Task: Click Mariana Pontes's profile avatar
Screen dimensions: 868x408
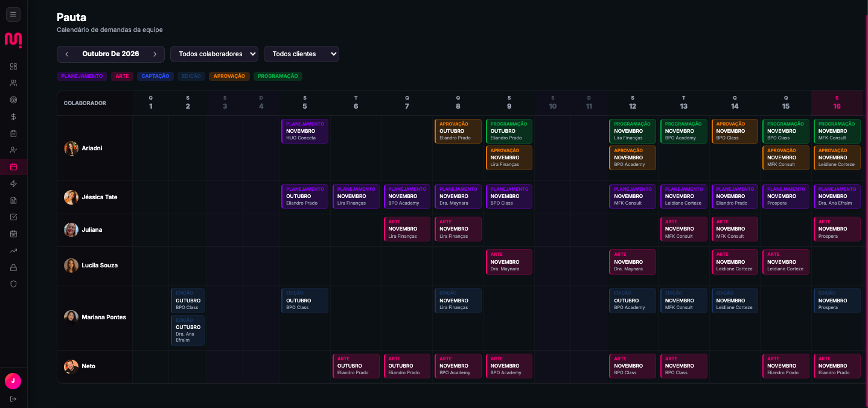Action: (x=71, y=317)
